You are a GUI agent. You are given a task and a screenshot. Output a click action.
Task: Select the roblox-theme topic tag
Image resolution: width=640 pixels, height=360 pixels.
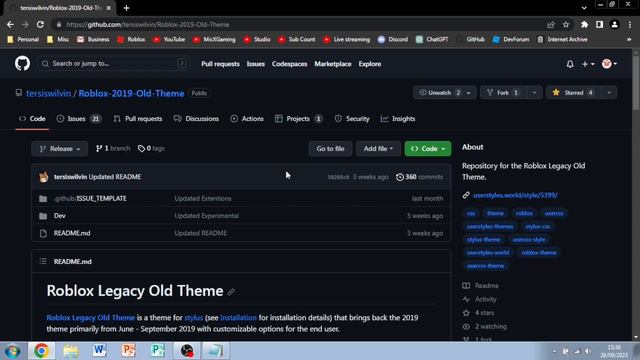pyautogui.click(x=539, y=253)
